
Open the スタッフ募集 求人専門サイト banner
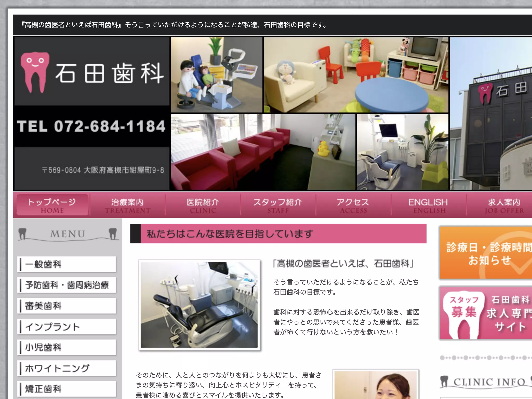point(486,313)
